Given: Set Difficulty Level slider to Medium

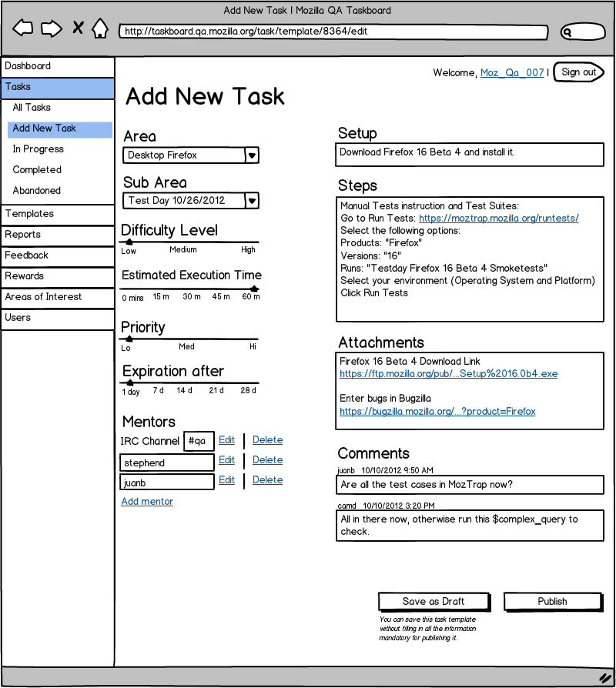Looking at the screenshot, I should pos(183,242).
